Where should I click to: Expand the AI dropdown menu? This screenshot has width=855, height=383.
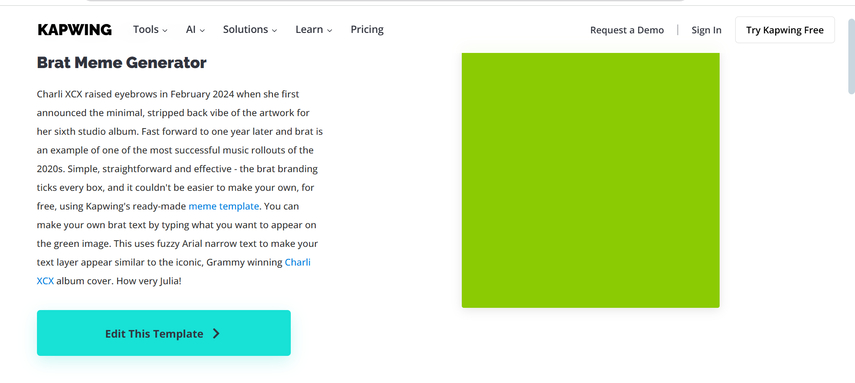click(x=195, y=29)
